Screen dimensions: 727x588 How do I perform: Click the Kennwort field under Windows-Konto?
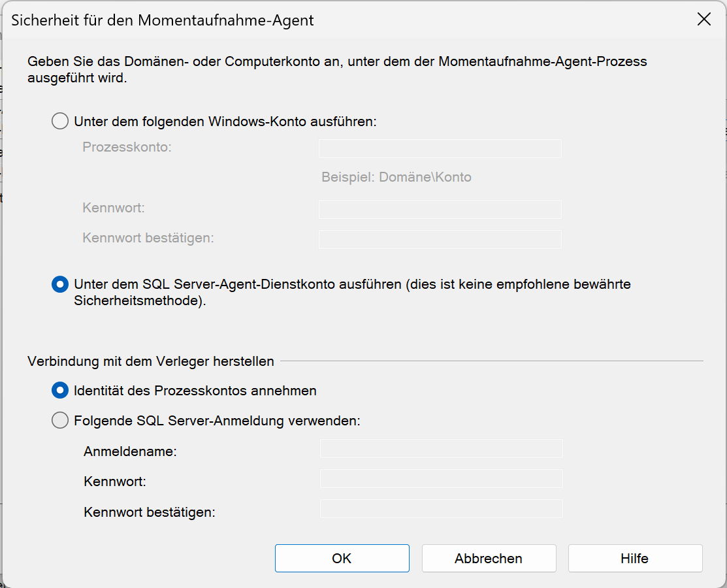coord(440,209)
